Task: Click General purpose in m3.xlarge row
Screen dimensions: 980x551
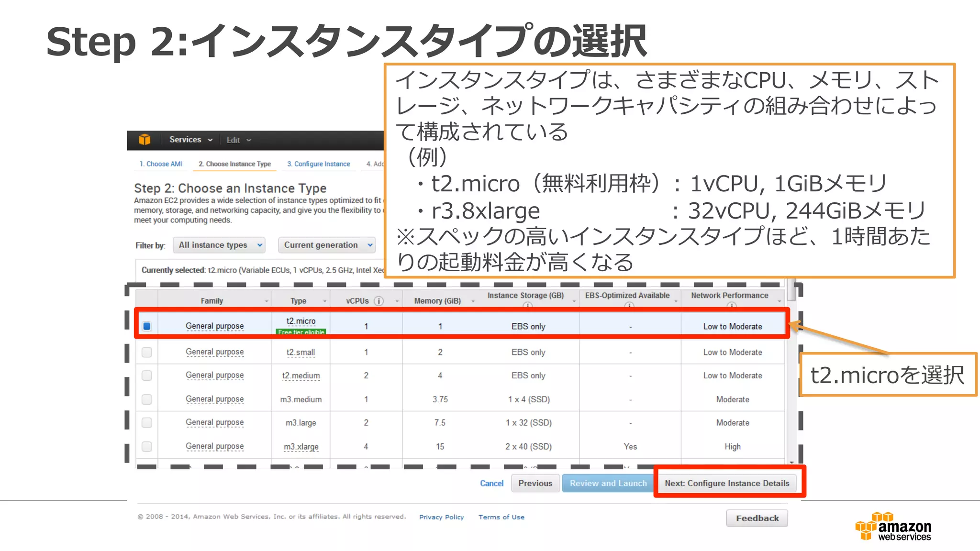Action: click(x=215, y=446)
